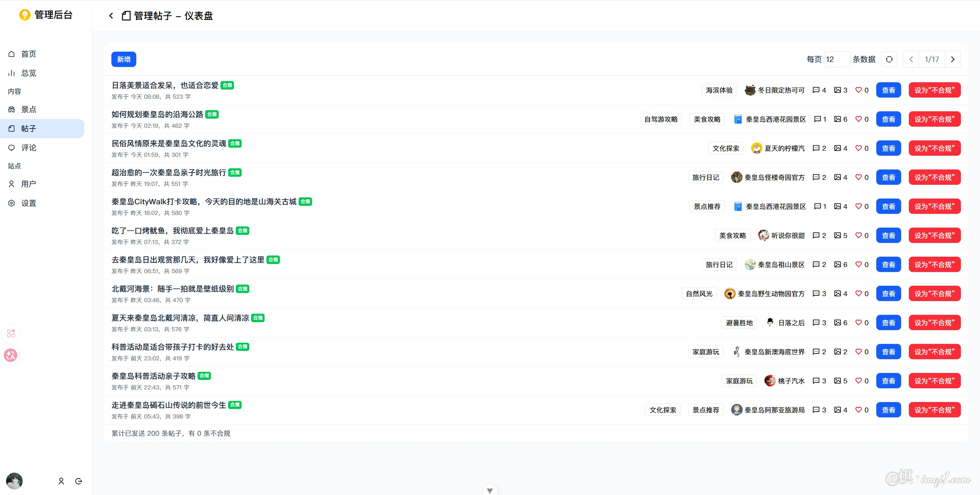
Task: Expand the bottom collapse arrow handle
Action: (490, 490)
